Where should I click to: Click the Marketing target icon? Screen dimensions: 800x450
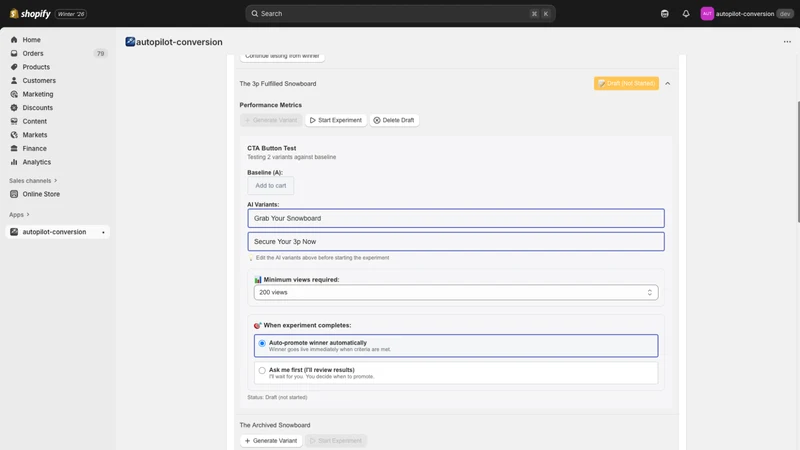(14, 94)
